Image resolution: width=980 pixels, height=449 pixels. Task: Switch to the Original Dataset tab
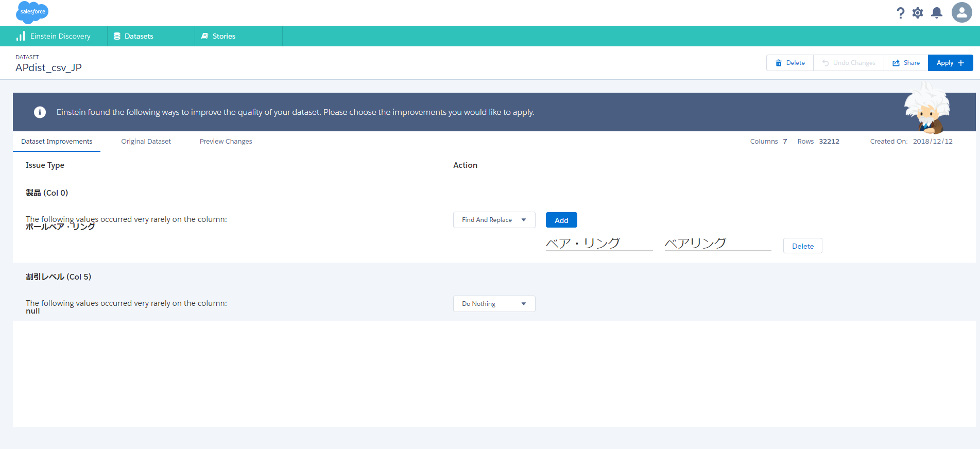[x=146, y=142]
